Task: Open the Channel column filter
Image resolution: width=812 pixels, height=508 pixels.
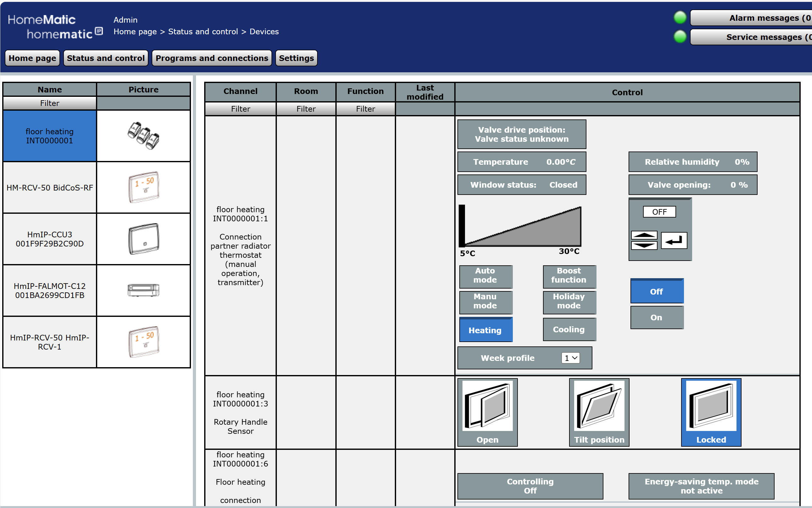Action: [x=240, y=109]
